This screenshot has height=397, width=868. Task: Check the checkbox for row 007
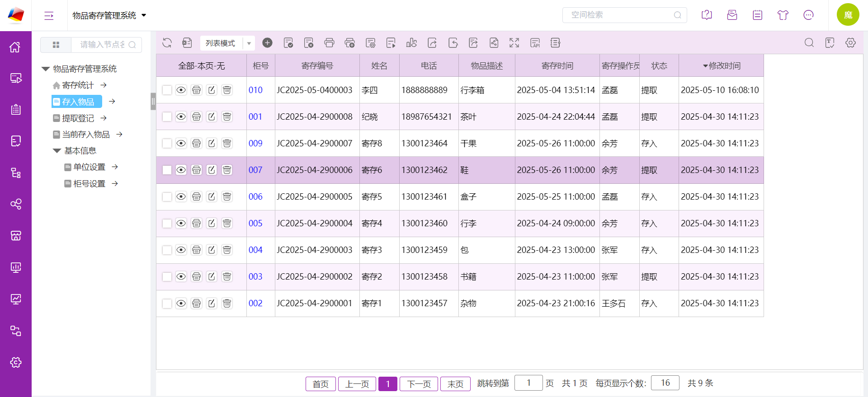(x=167, y=170)
